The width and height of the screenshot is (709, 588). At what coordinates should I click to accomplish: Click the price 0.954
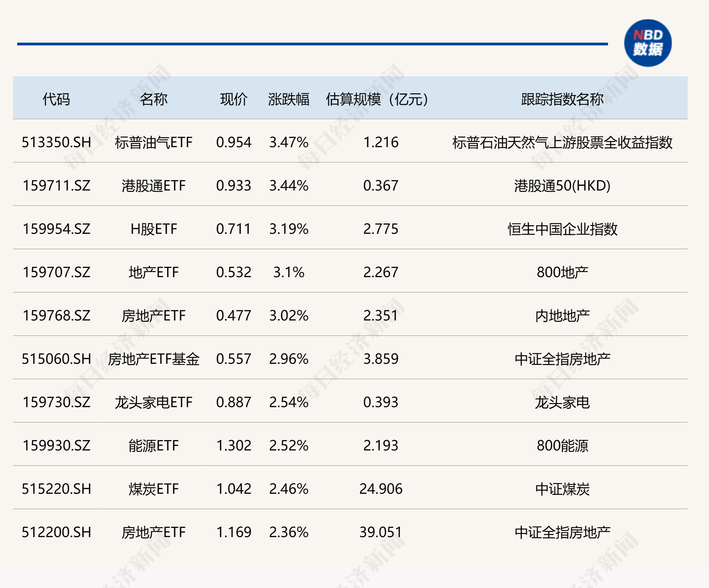pyautogui.click(x=234, y=142)
